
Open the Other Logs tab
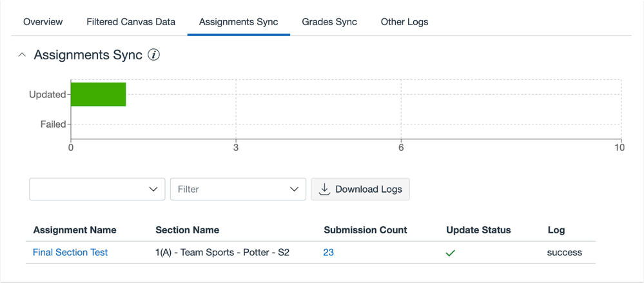(x=404, y=22)
